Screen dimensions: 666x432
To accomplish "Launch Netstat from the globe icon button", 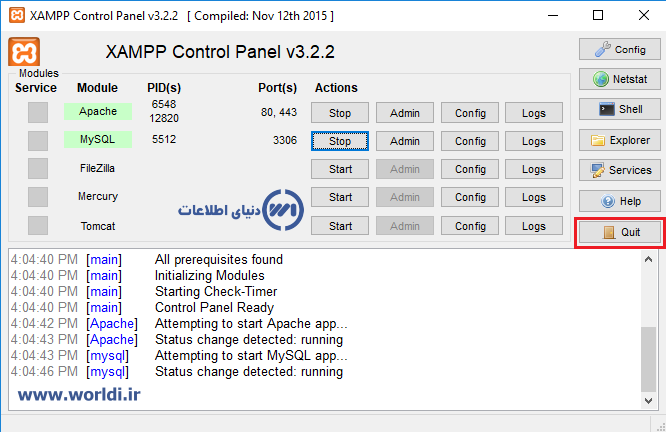I will coord(619,79).
